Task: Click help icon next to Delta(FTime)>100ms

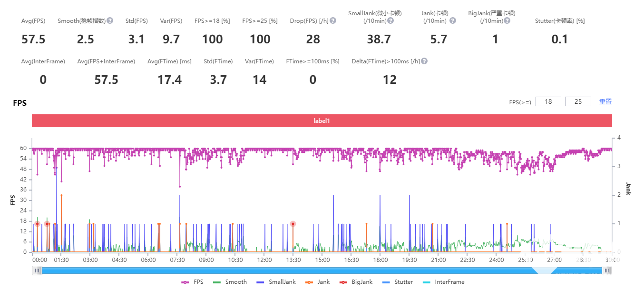Action: point(424,61)
